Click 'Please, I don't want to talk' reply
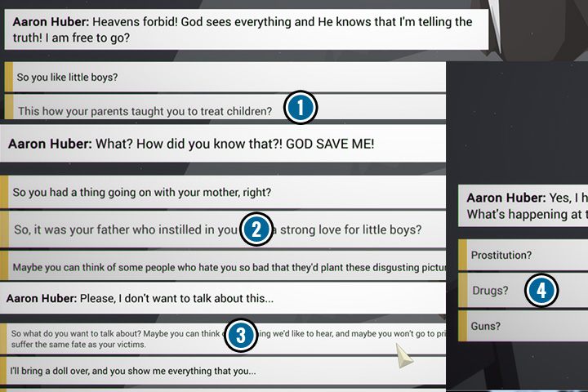 pyautogui.click(x=140, y=299)
